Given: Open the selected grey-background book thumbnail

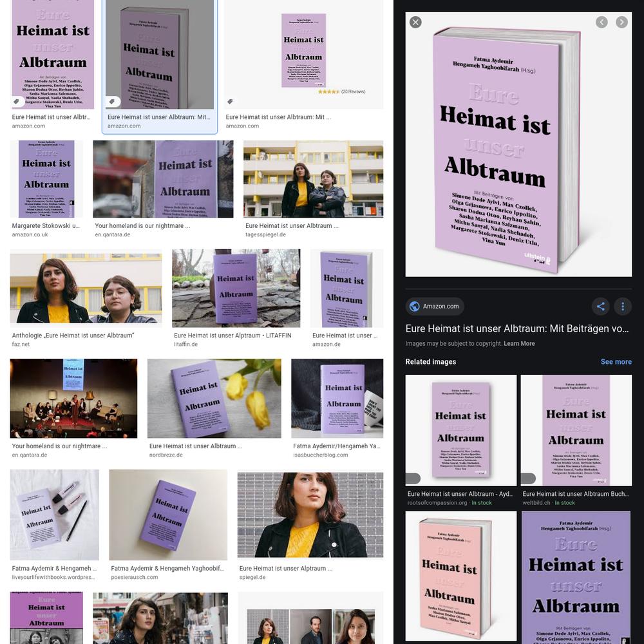Looking at the screenshot, I should pyautogui.click(x=160, y=54).
